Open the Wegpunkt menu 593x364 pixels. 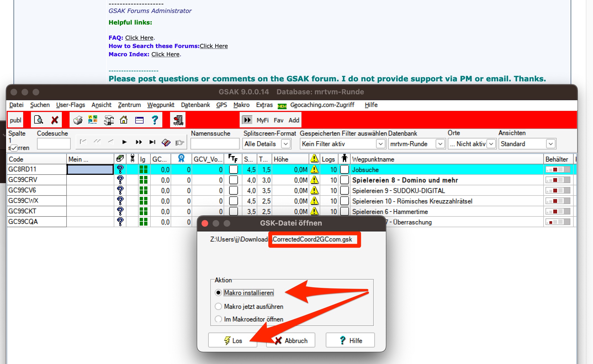pos(161,105)
